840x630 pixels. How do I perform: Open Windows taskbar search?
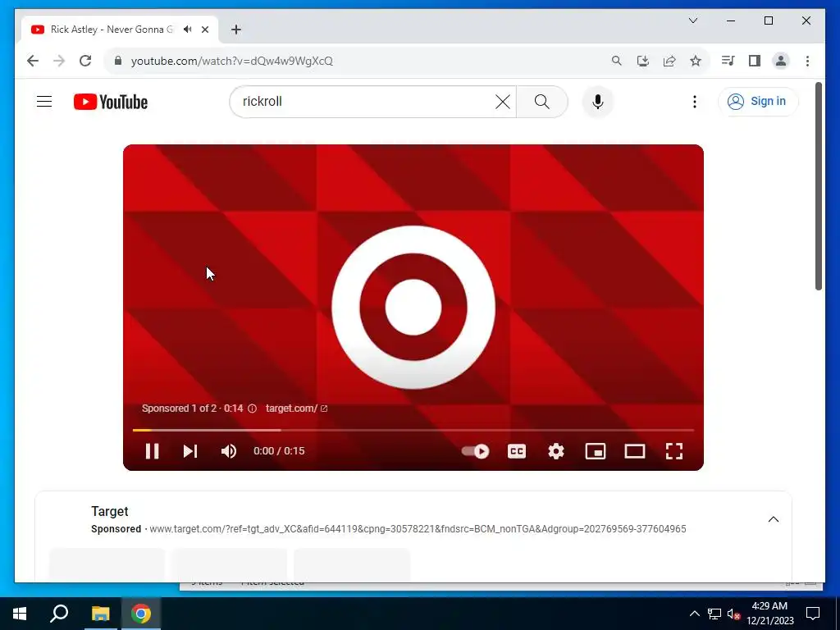pyautogui.click(x=59, y=614)
